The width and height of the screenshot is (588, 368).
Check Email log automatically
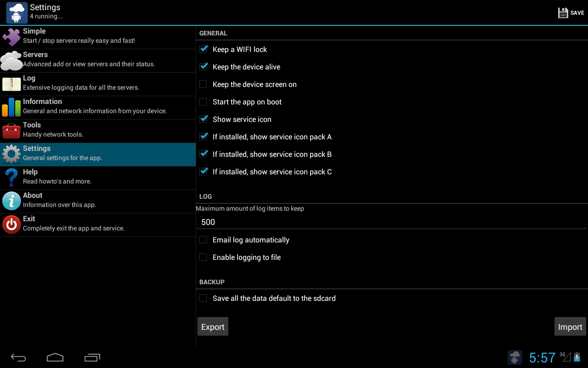click(x=204, y=240)
